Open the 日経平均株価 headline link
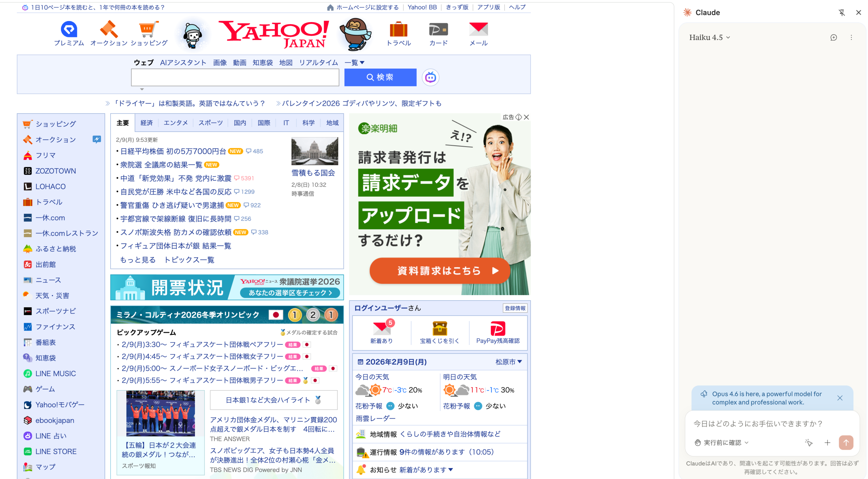Viewport: 868px width, 479px height. click(x=173, y=151)
